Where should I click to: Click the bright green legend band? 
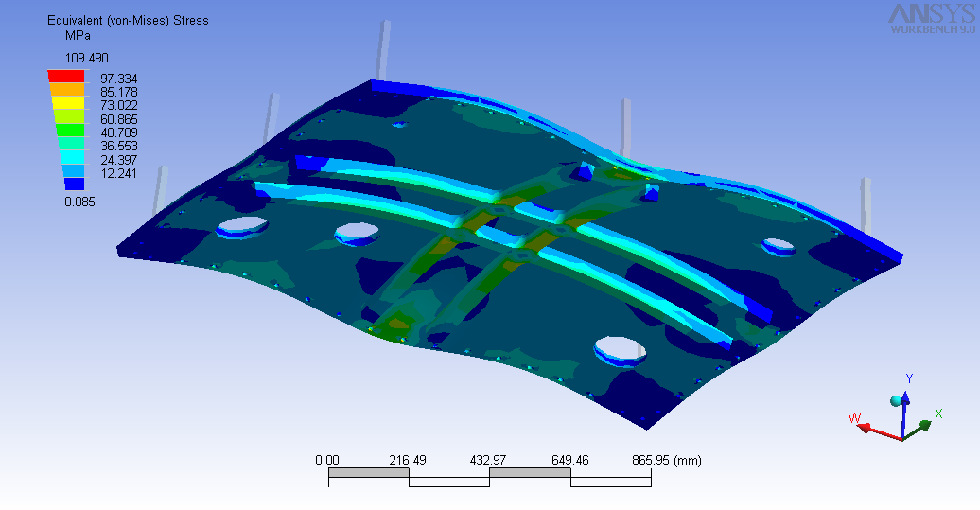(x=70, y=130)
